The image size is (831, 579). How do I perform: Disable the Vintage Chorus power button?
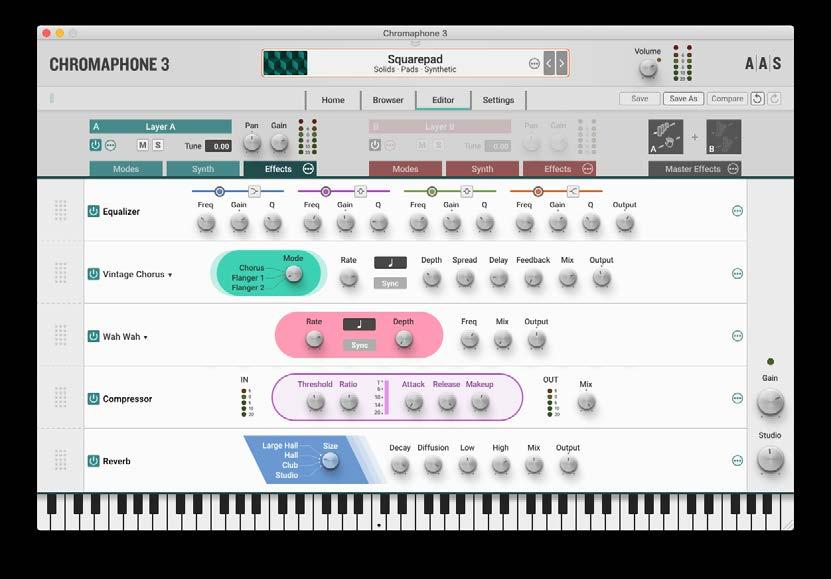pos(93,274)
